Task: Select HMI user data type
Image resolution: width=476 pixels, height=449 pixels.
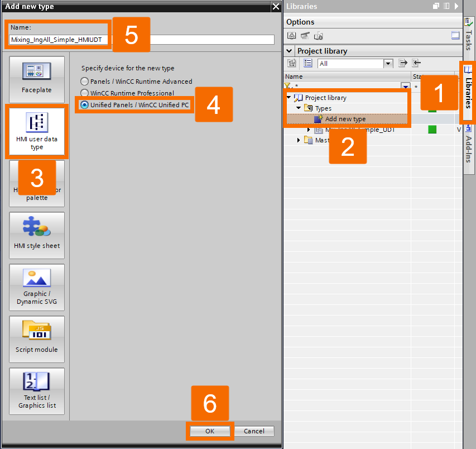Action: click(37, 132)
